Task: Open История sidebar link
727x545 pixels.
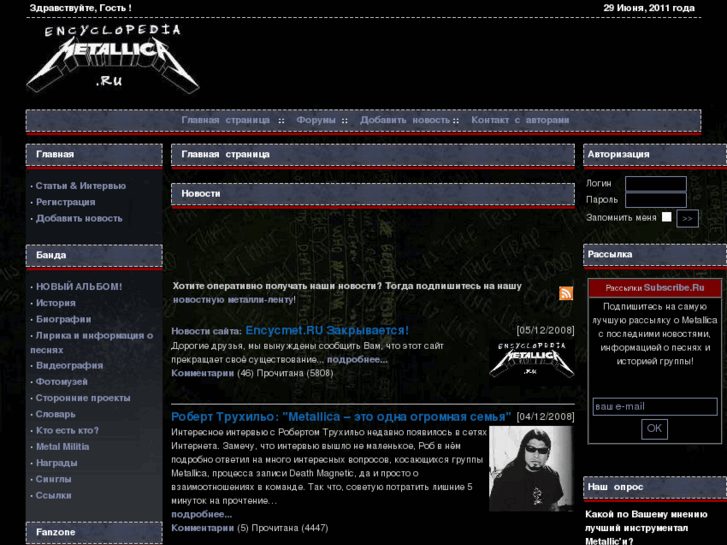Action: [x=56, y=303]
